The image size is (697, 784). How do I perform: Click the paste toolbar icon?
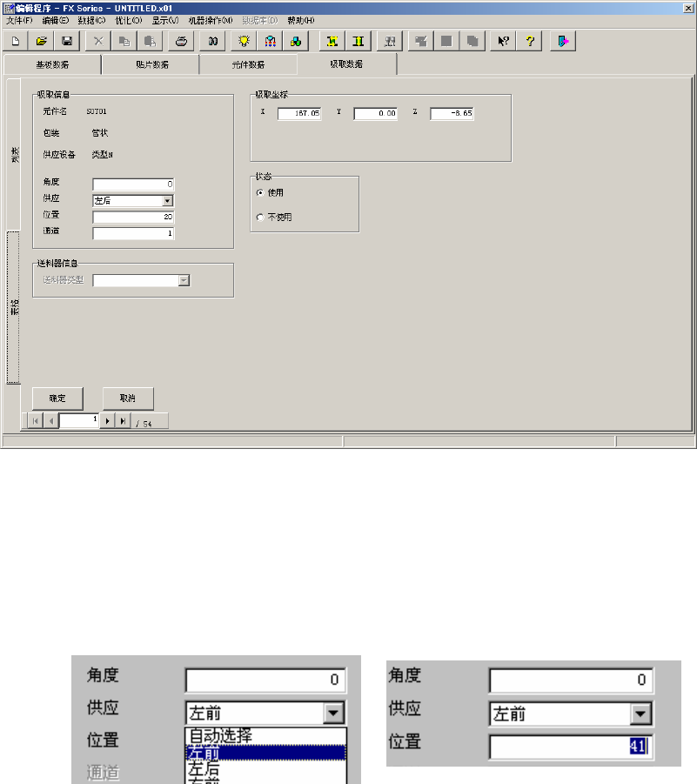coord(150,41)
